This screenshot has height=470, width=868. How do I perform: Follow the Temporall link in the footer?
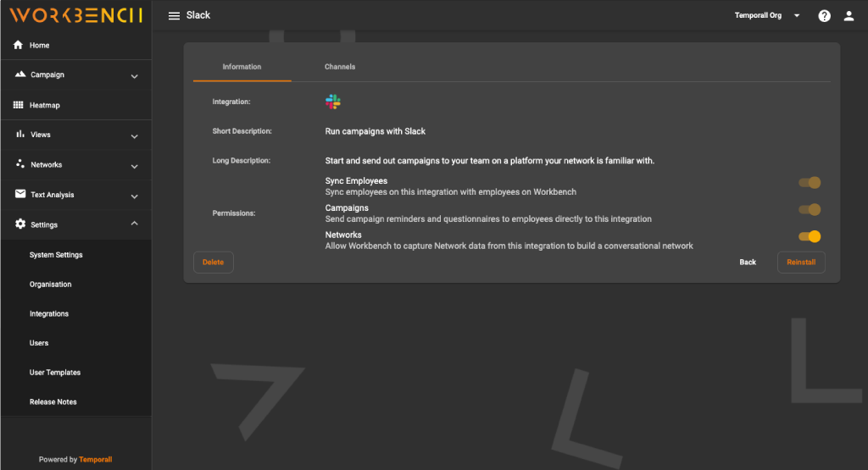pyautogui.click(x=95, y=460)
